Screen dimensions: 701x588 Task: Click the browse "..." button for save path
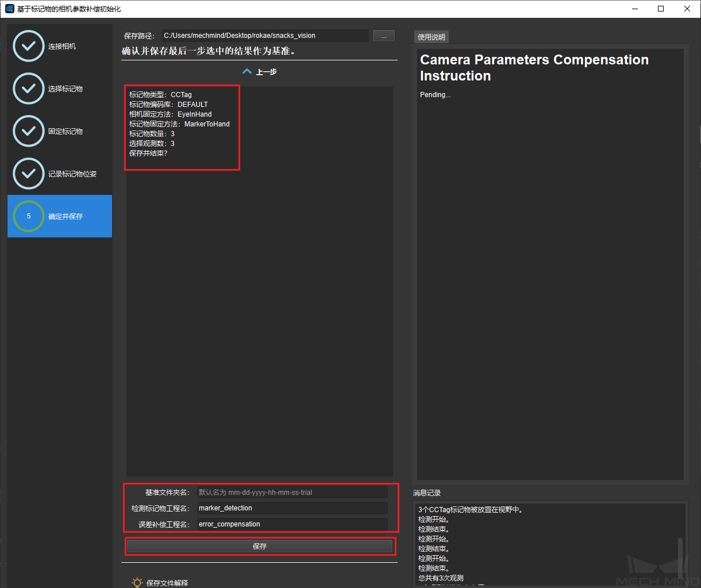pos(383,36)
